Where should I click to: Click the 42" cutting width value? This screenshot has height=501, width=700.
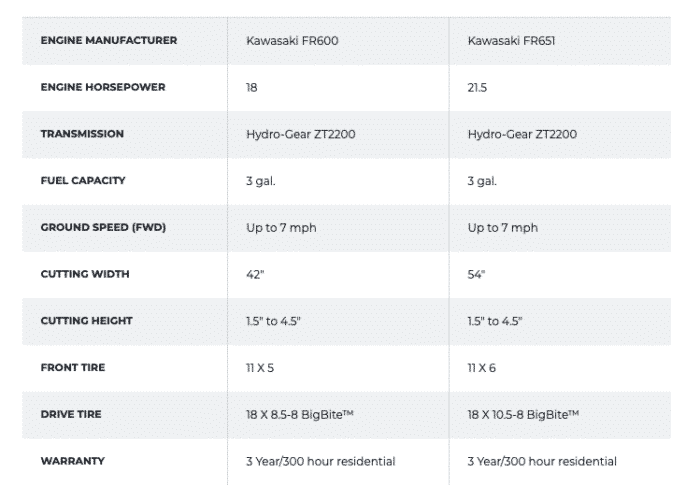[253, 274]
